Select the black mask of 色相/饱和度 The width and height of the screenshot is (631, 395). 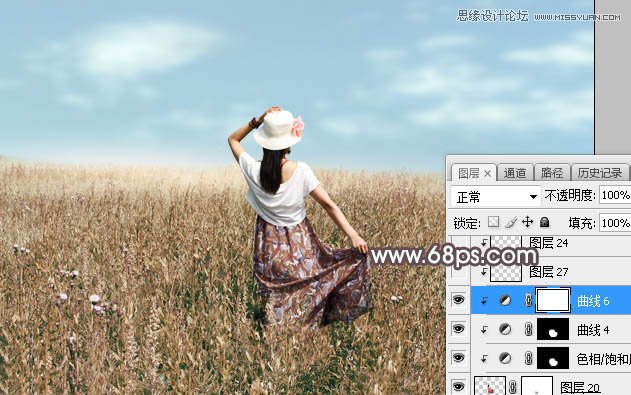553,358
